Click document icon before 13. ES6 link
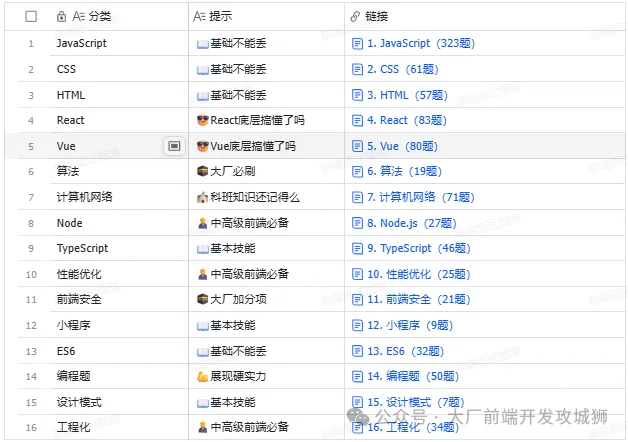The width and height of the screenshot is (628, 442). pyautogui.click(x=357, y=351)
